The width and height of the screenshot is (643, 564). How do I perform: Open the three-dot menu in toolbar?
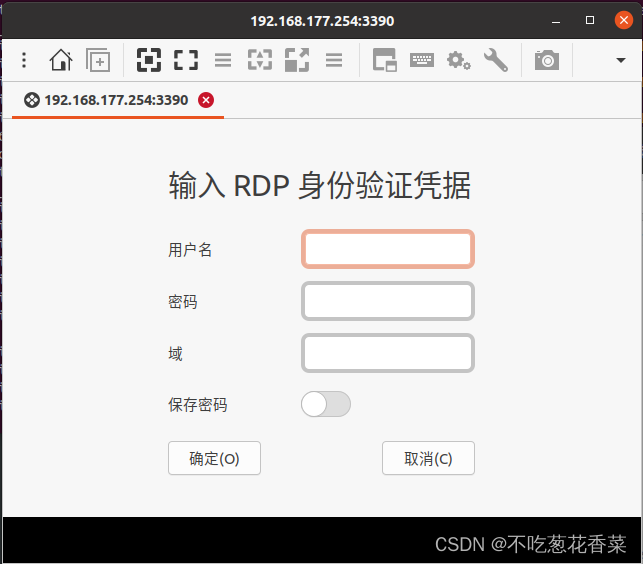pyautogui.click(x=24, y=60)
